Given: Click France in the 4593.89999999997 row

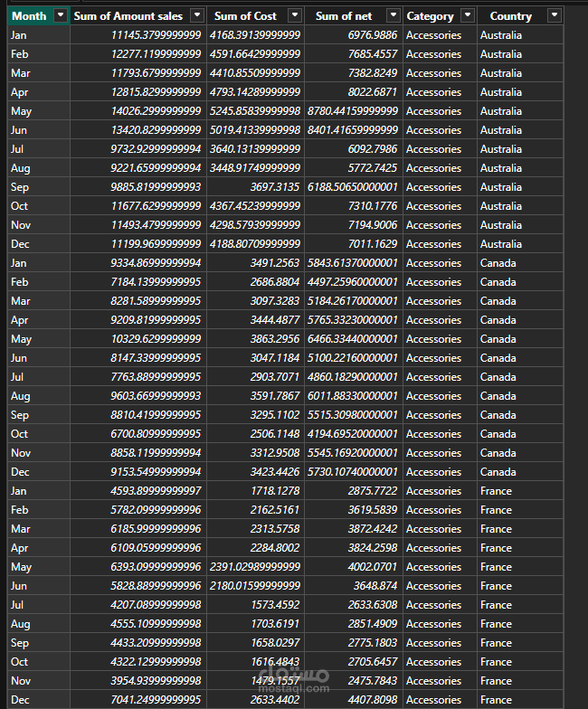Looking at the screenshot, I should pos(521,491).
